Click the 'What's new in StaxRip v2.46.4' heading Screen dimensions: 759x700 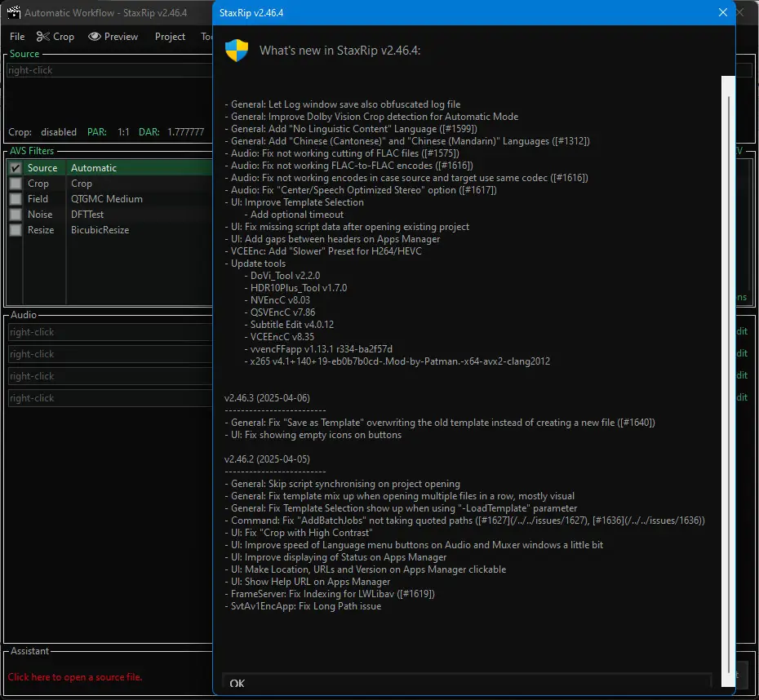pyautogui.click(x=340, y=51)
